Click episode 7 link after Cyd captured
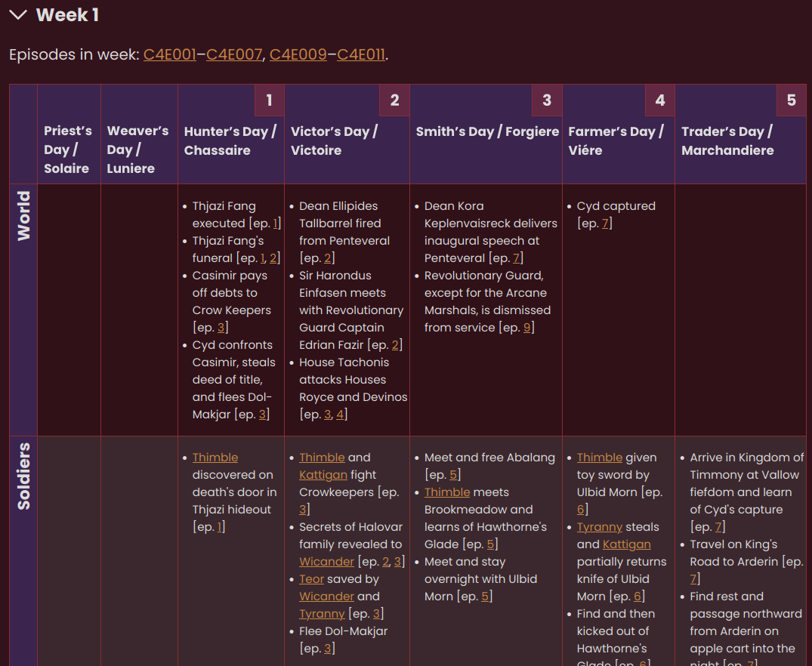812x666 pixels. (x=606, y=224)
